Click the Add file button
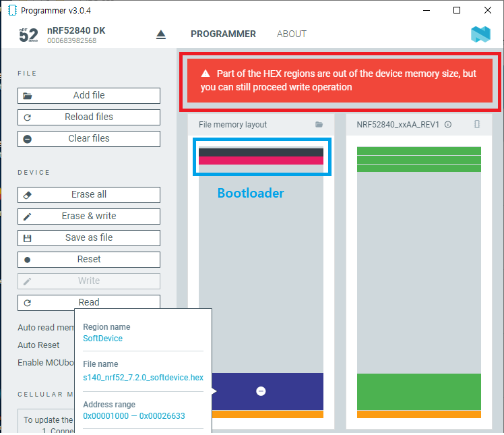Viewport: 504px width, 435px height. [x=89, y=96]
